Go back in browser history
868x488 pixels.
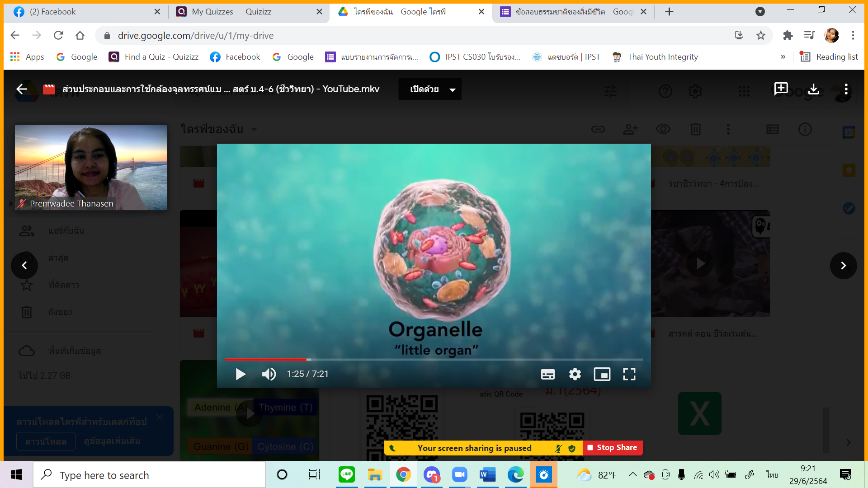click(x=15, y=35)
